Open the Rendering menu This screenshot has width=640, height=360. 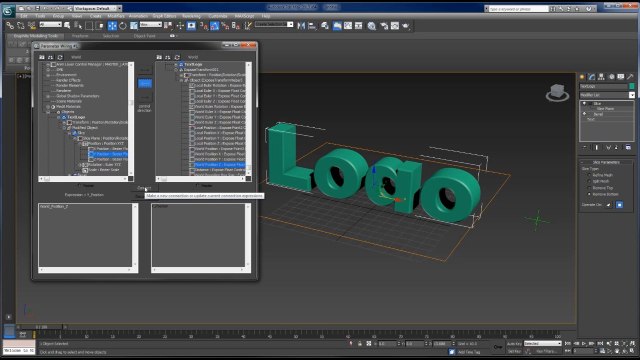click(x=191, y=16)
